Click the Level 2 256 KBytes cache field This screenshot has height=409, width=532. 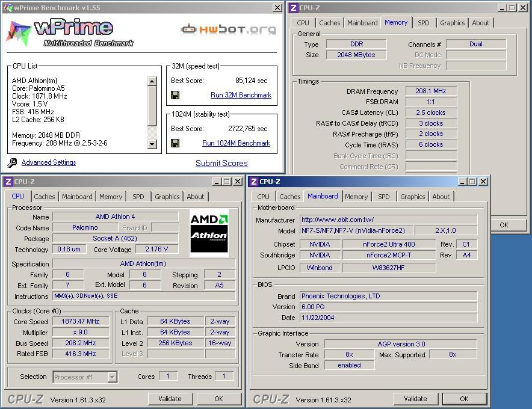(175, 343)
